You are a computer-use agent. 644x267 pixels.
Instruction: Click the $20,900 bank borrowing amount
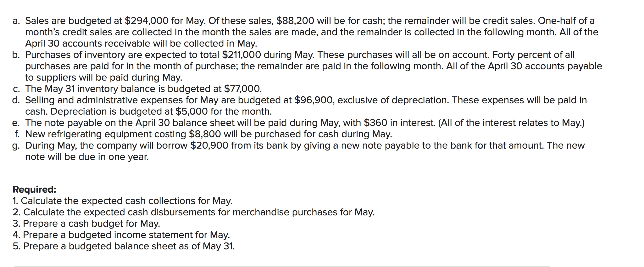(x=209, y=145)
